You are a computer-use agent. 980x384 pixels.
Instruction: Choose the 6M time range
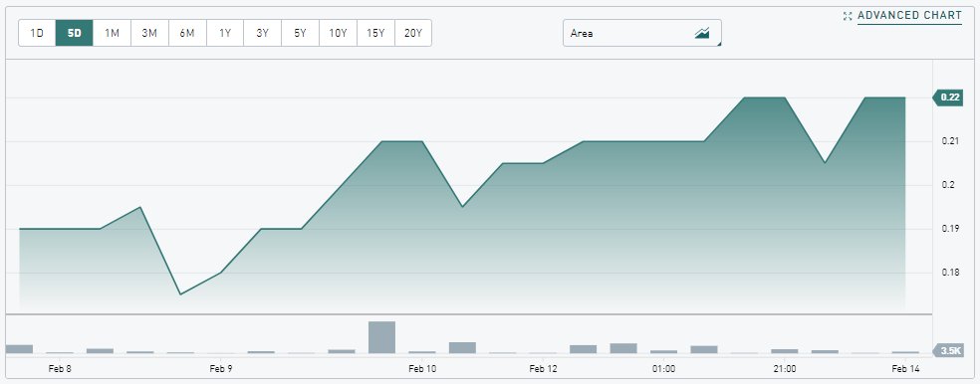[187, 33]
